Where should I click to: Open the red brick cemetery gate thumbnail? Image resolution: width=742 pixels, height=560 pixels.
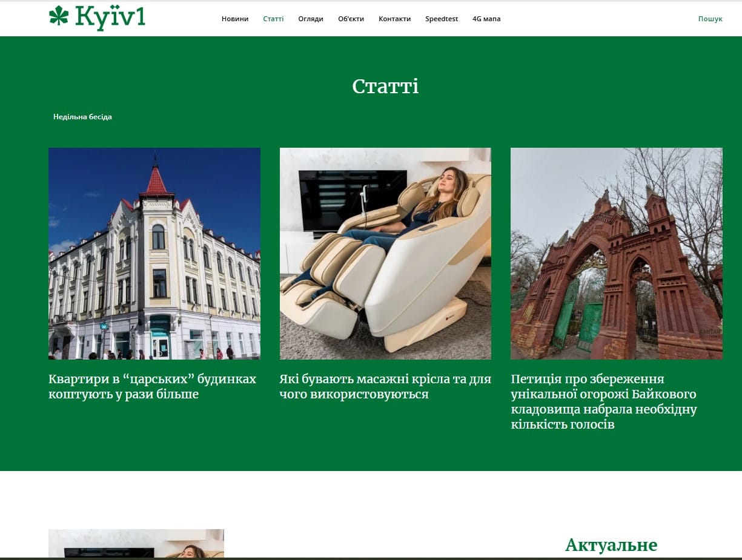pos(617,254)
